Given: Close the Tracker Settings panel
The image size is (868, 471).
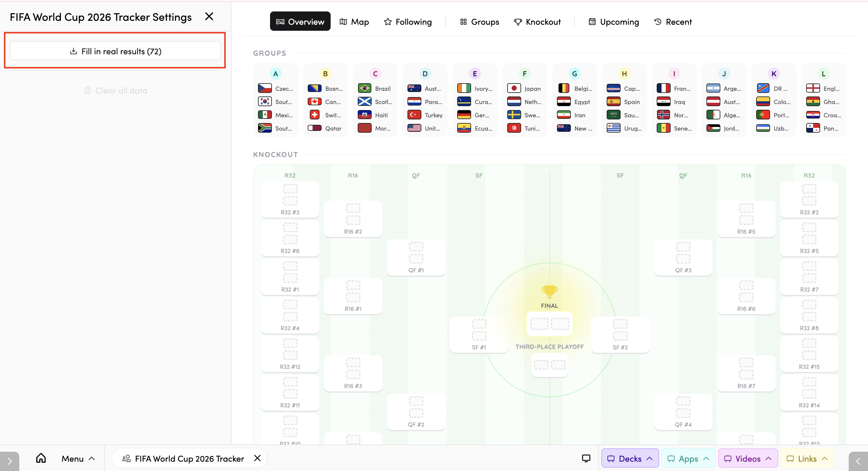Looking at the screenshot, I should [209, 17].
